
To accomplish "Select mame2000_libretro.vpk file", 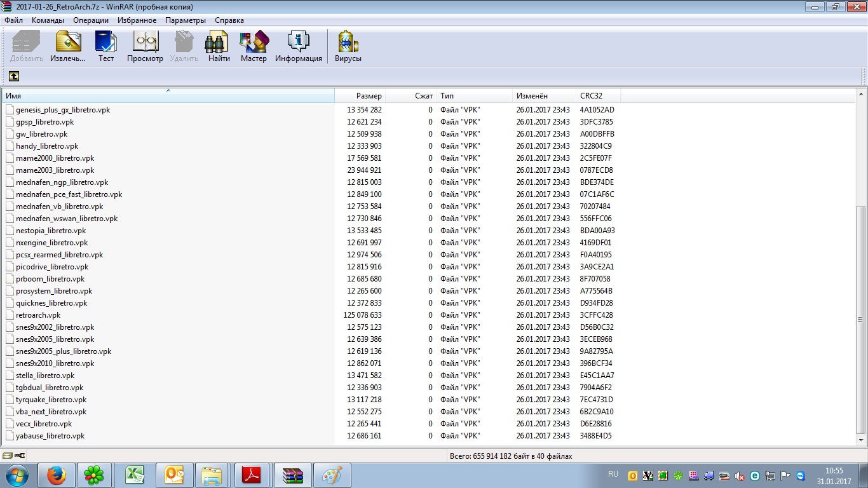I will (x=55, y=158).
